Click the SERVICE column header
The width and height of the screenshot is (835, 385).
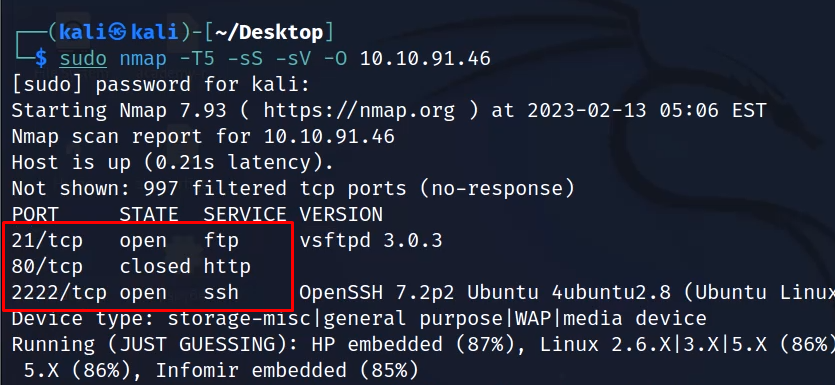coord(245,215)
